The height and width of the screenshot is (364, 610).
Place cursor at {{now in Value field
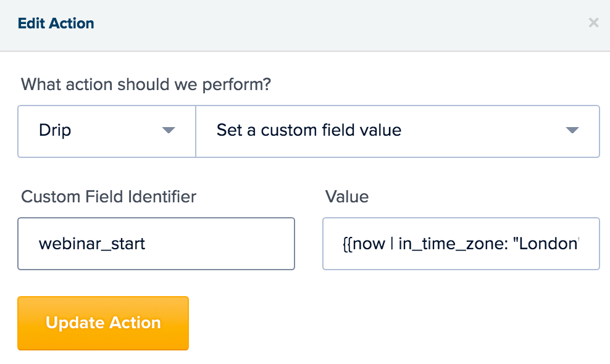[x=364, y=244]
